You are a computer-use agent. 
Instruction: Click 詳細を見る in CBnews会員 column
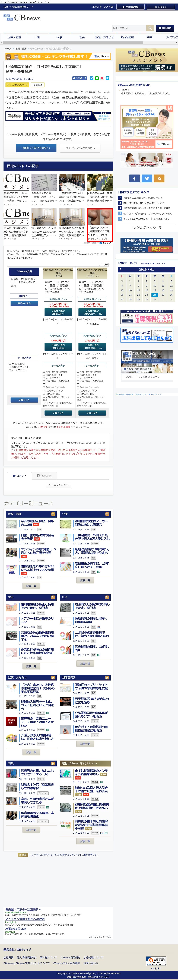point(24,400)
